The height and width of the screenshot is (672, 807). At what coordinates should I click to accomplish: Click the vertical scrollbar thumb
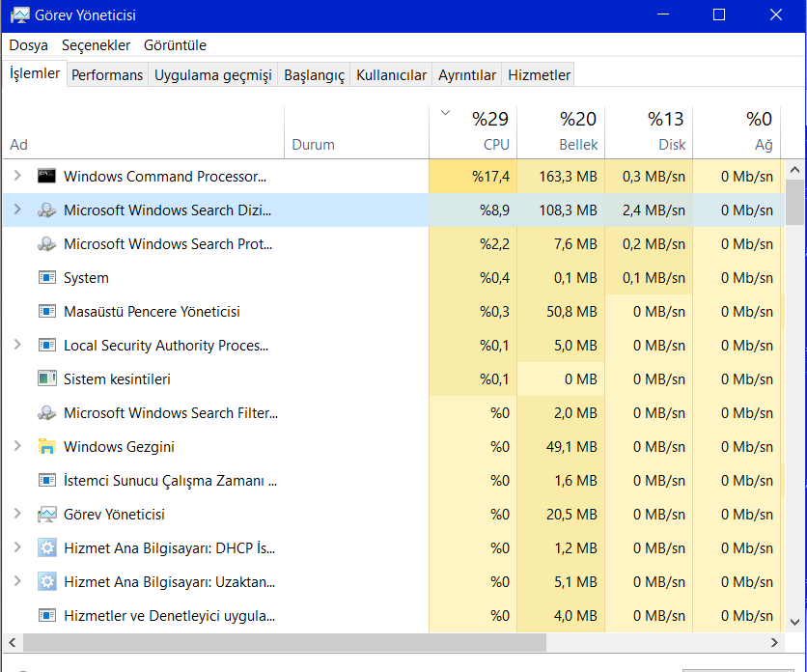[794, 203]
